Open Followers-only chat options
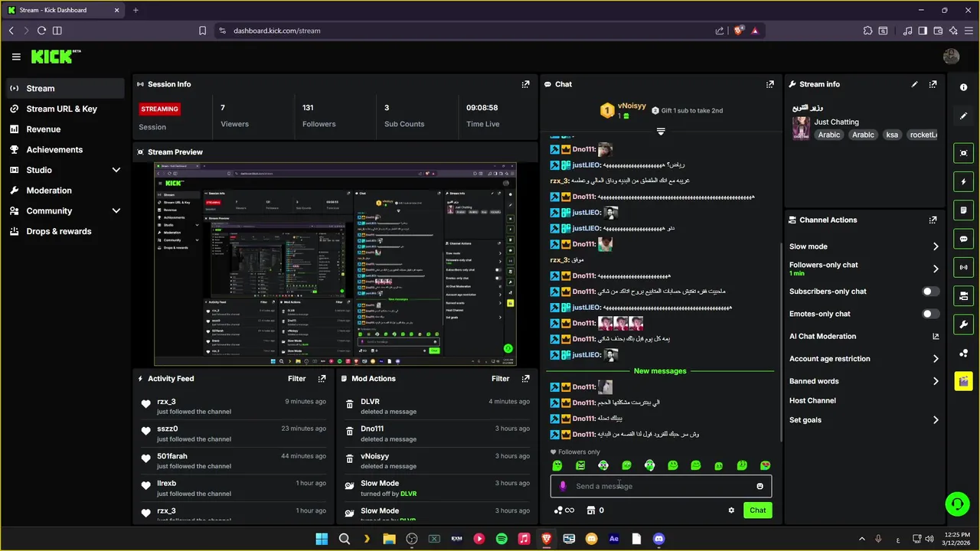Viewport: 980px width, 551px height. point(864,269)
